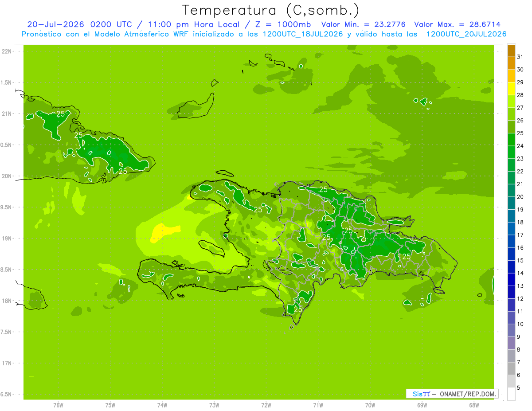532x411 pixels.
Task: Click the 72W longitude axis label
Action: pos(266,405)
